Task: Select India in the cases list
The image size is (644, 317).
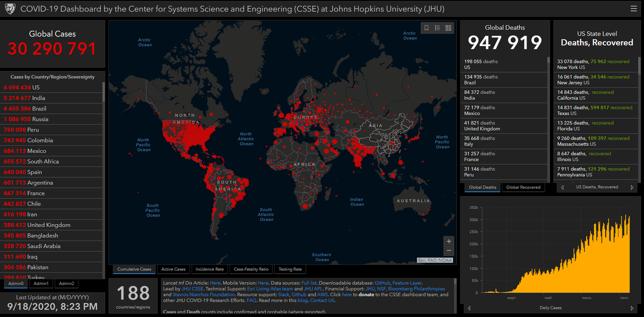Action: pos(52,98)
